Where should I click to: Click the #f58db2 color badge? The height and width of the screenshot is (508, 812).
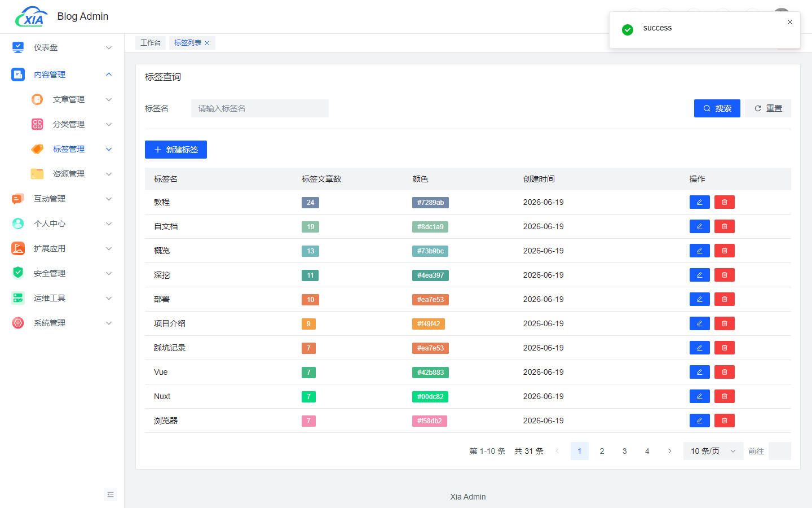tap(430, 421)
